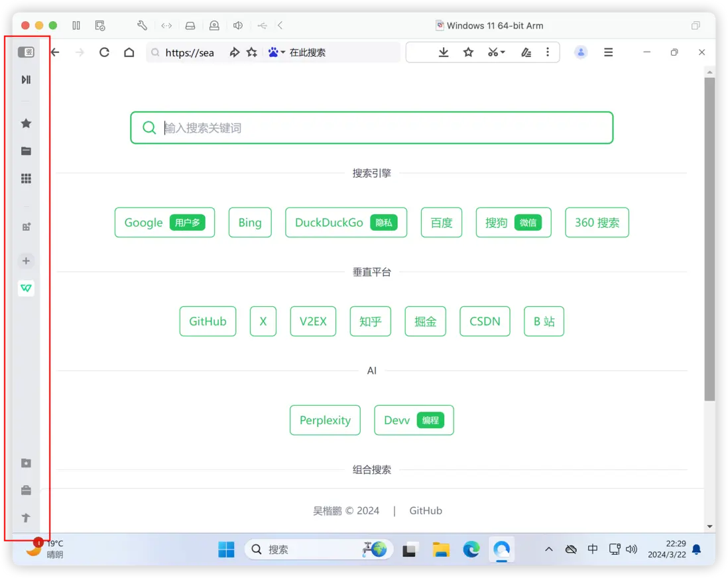Open the weather widget showing 19°C
This screenshot has height=578, width=728.
[x=44, y=549]
